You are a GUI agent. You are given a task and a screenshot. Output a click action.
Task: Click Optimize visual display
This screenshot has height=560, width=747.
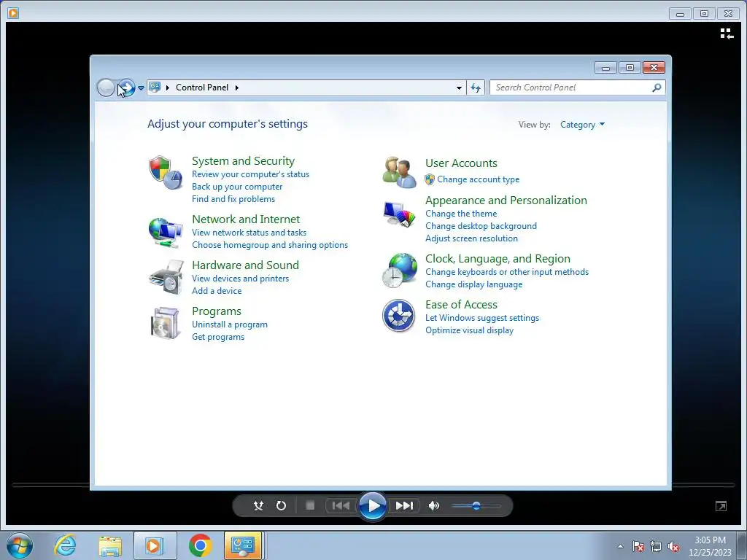click(x=469, y=330)
